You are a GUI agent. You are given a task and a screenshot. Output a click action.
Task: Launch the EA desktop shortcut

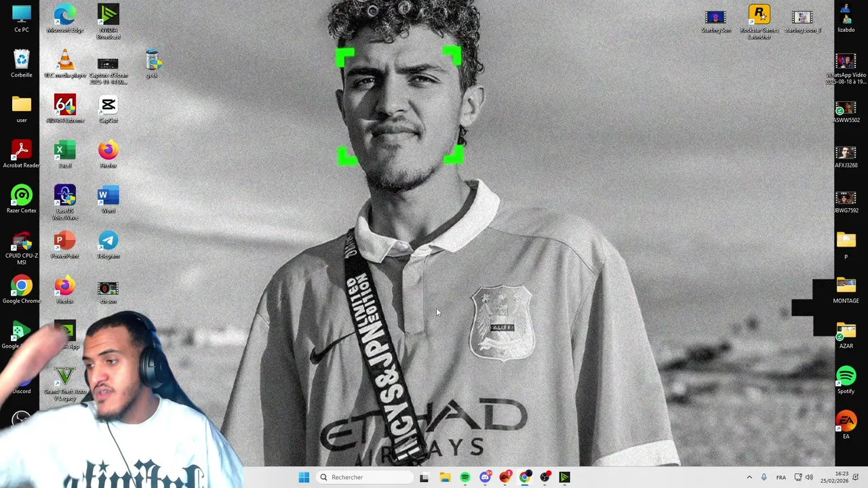(x=846, y=425)
